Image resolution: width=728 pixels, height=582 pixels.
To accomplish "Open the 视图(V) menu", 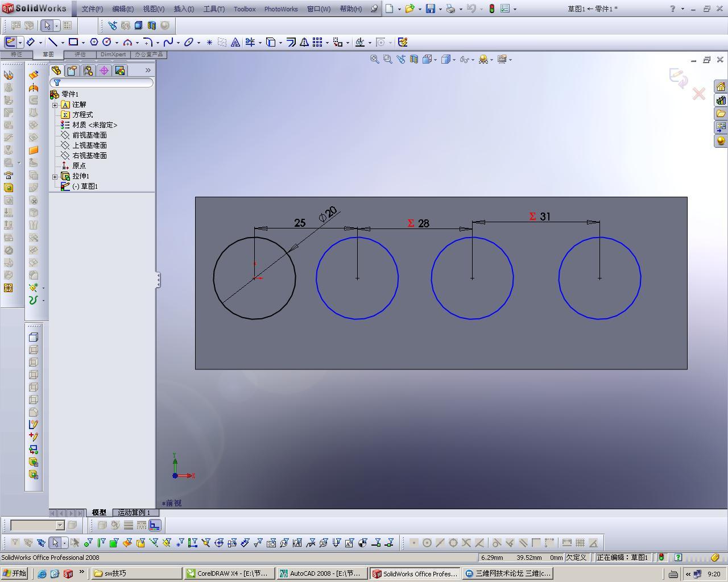I will 154,9.
